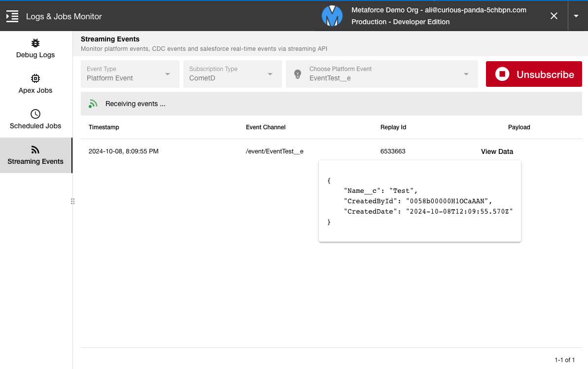Click the Logs & Jobs Monitor title
Screen dimensions: 588x369
tap(64, 16)
